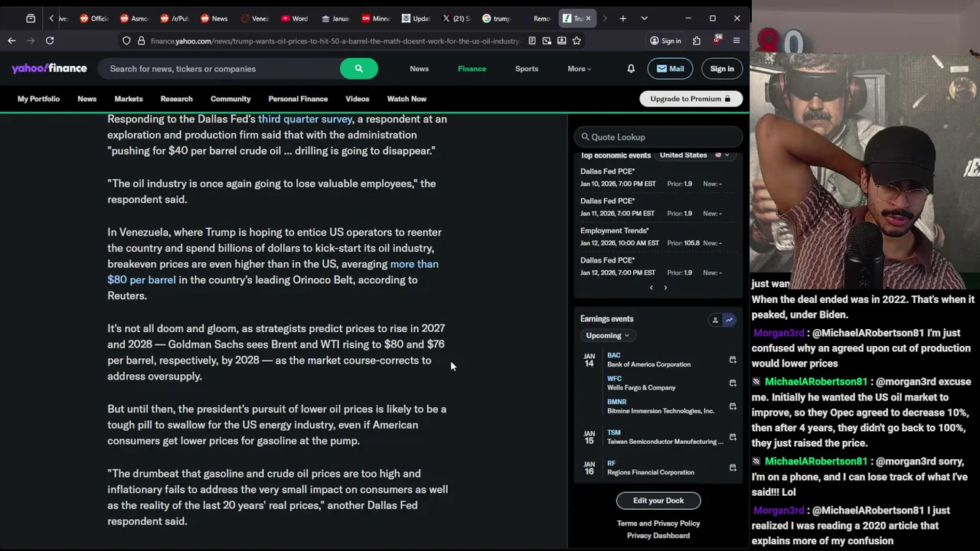Open the Research menu item

(x=176, y=99)
